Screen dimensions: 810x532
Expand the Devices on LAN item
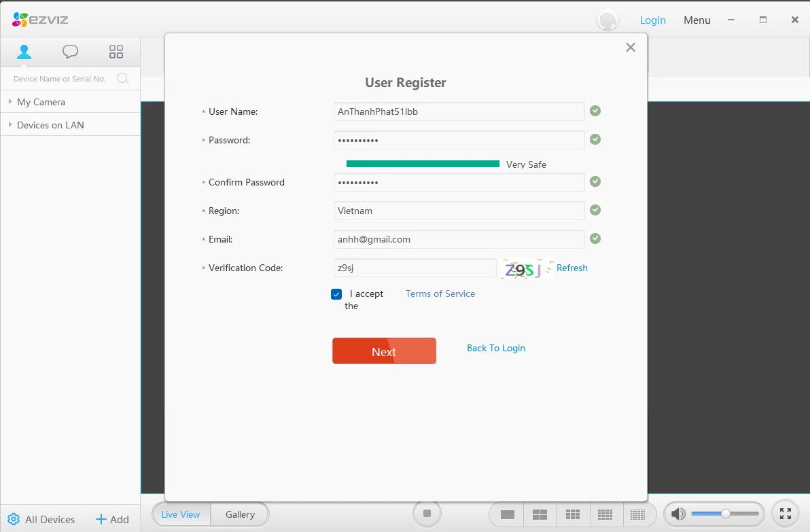click(11, 125)
